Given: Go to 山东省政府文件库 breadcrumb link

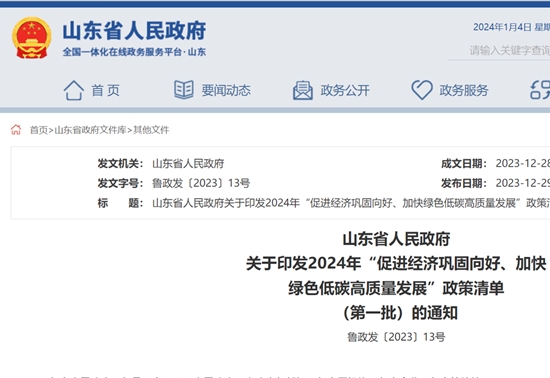Looking at the screenshot, I should tap(90, 130).
